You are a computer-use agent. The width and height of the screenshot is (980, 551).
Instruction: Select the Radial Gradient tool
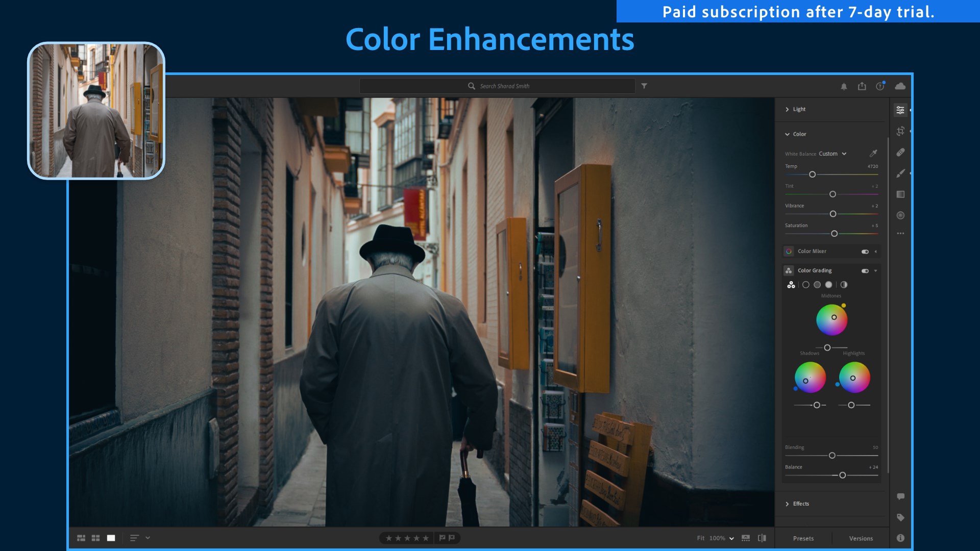point(900,215)
